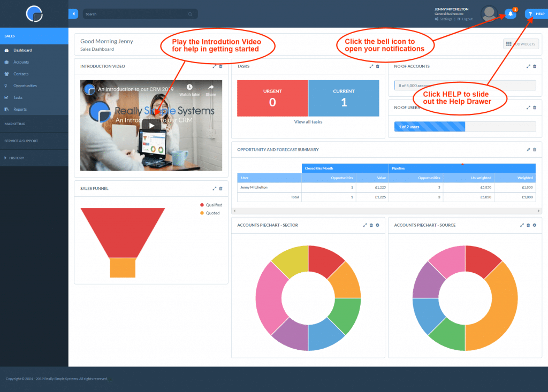Open the Accounts Piechart - Sector settings gear
This screenshot has width=548, height=392.
pyautogui.click(x=377, y=225)
